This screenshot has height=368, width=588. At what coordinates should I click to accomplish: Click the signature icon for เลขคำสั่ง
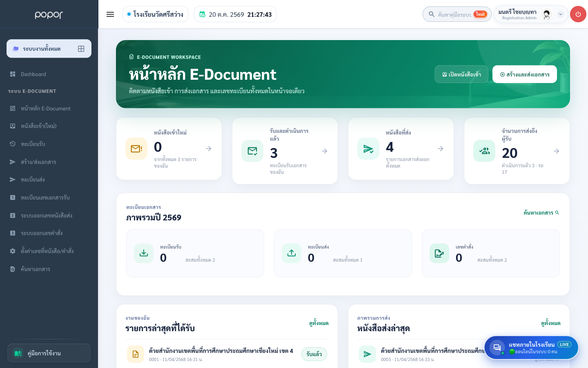[439, 254]
